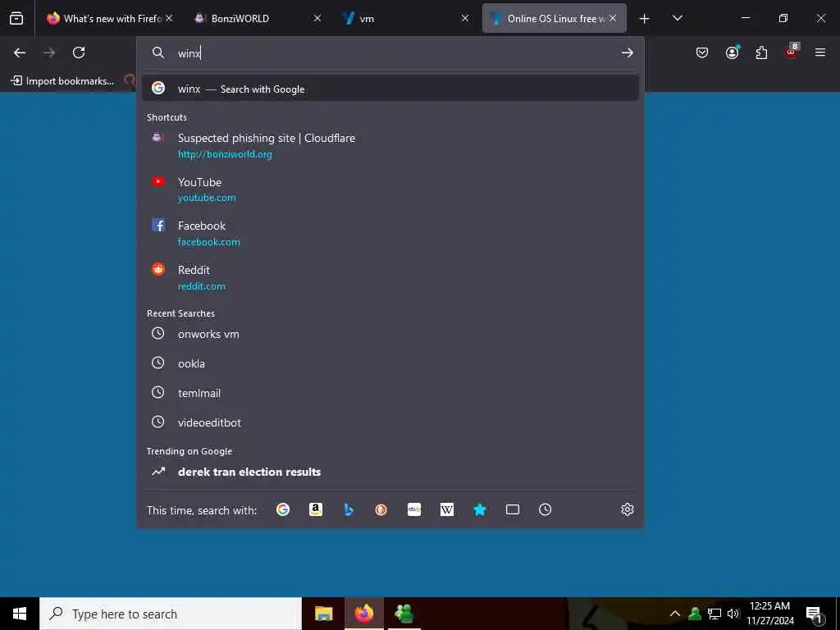The height and width of the screenshot is (630, 840).
Task: Open File Explorer from taskbar
Action: (x=323, y=614)
